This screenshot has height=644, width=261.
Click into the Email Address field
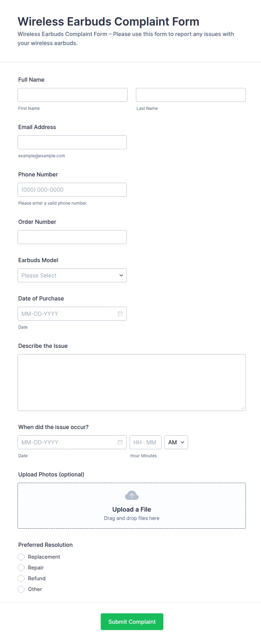pyautogui.click(x=72, y=142)
